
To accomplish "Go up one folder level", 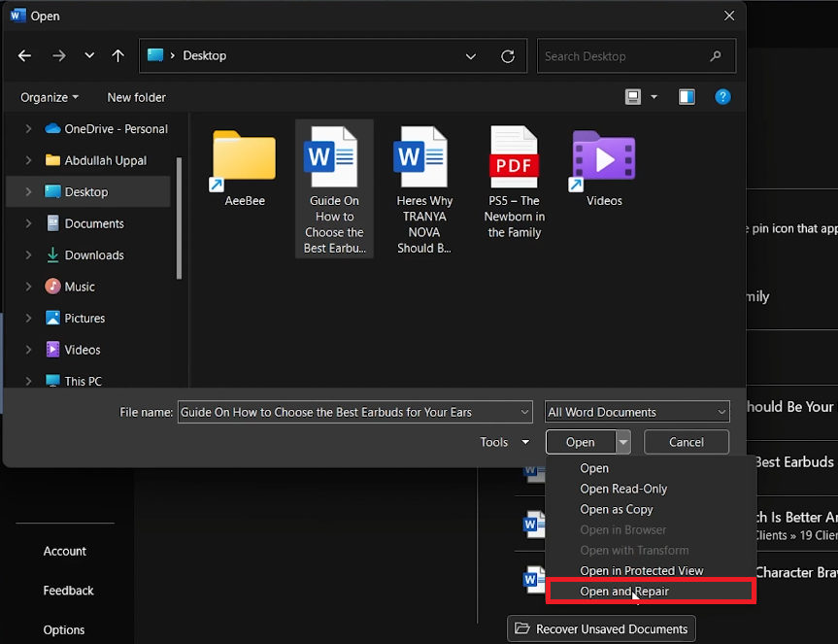I will pyautogui.click(x=118, y=55).
